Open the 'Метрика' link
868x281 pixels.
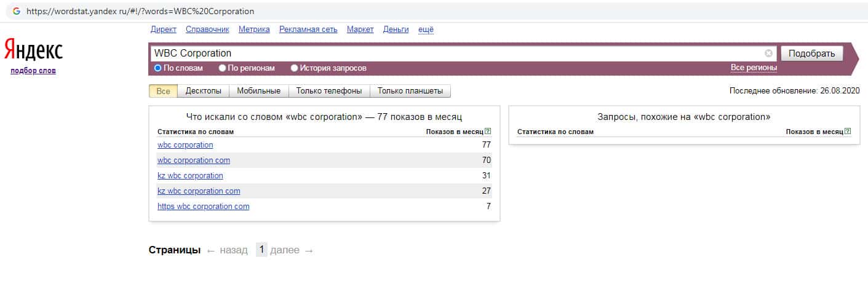pyautogui.click(x=254, y=29)
